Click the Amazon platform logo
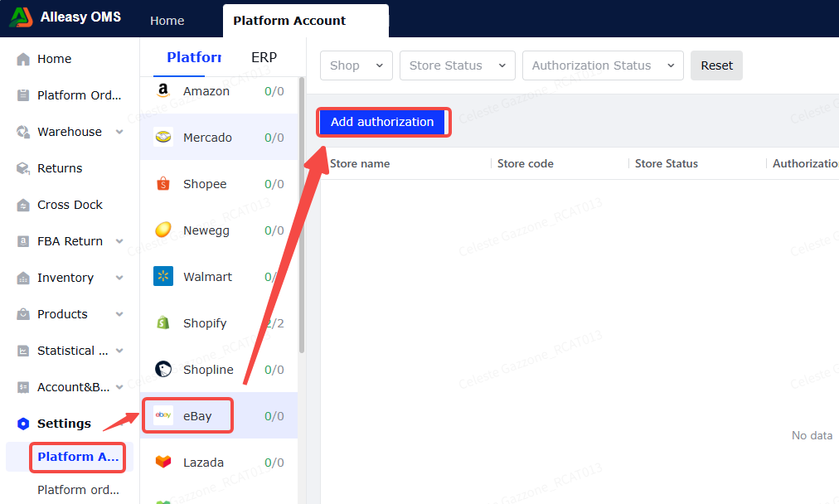 click(x=163, y=91)
